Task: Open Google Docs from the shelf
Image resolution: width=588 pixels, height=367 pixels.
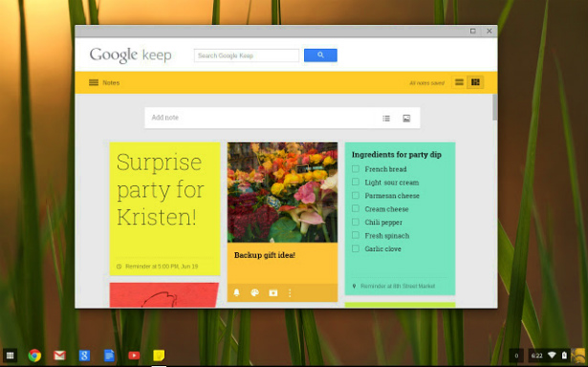Action: pyautogui.click(x=109, y=355)
